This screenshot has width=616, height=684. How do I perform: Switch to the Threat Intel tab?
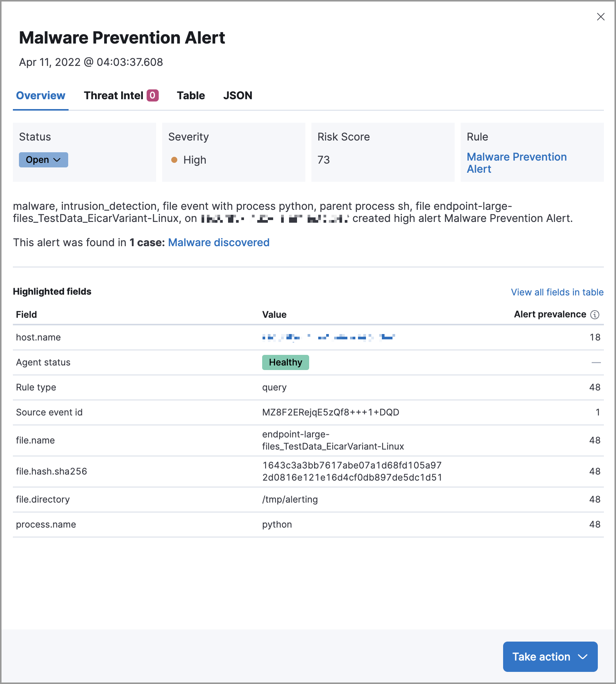[114, 95]
